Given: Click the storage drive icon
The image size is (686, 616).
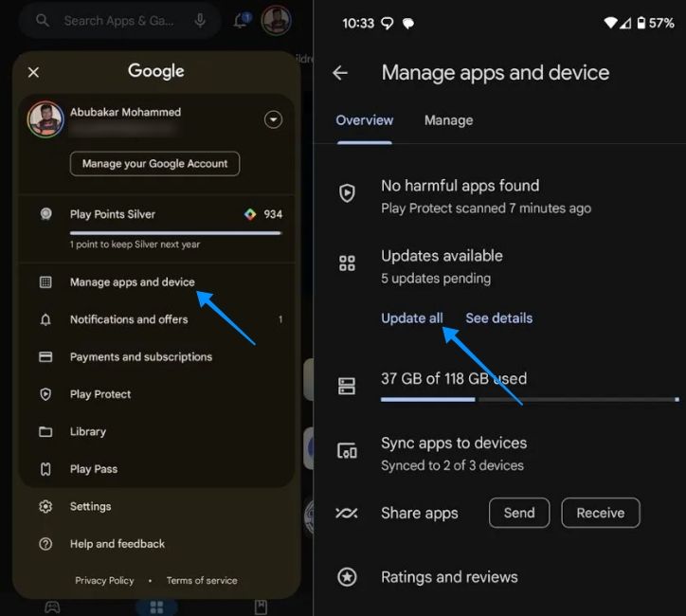Looking at the screenshot, I should coord(347,386).
